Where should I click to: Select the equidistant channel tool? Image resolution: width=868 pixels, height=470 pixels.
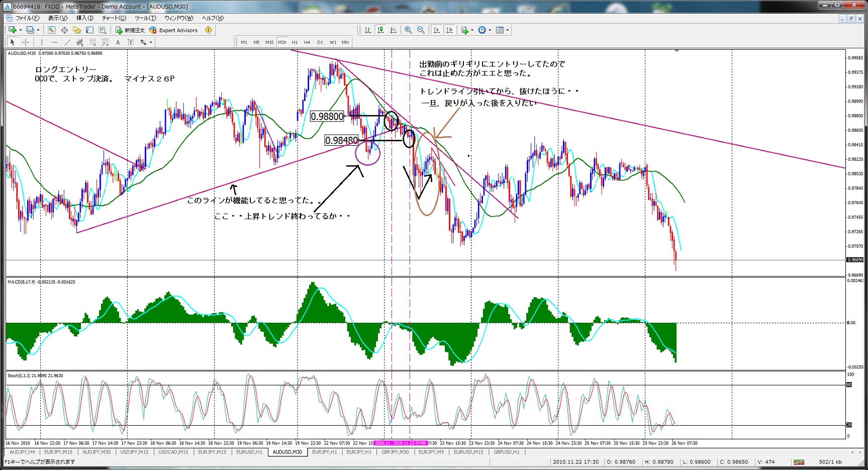click(x=79, y=42)
